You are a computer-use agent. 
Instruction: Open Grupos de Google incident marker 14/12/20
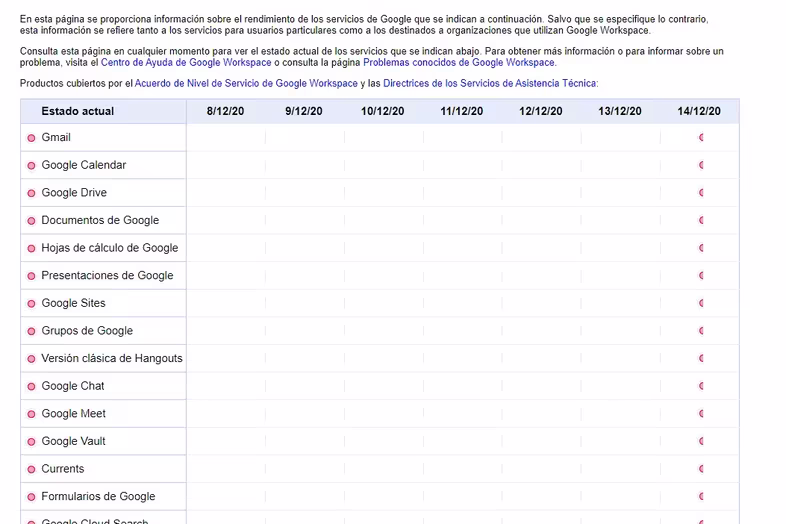pyautogui.click(x=701, y=330)
